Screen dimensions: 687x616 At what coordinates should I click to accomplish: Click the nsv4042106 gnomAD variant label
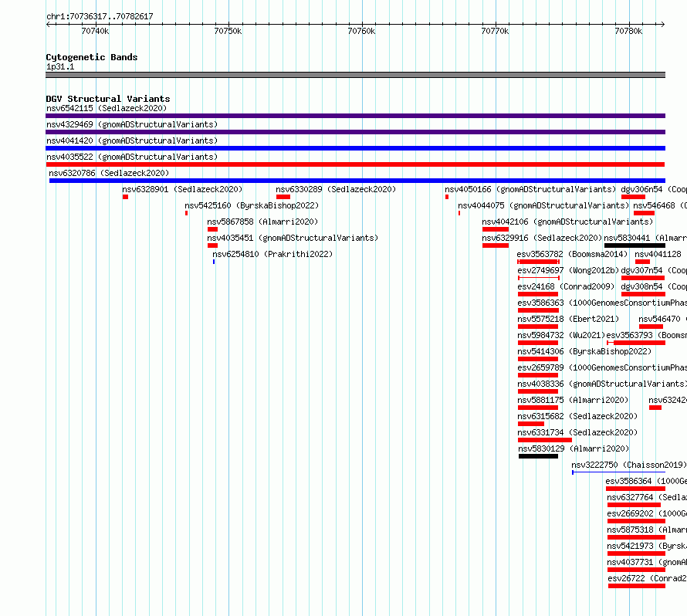pyautogui.click(x=567, y=222)
